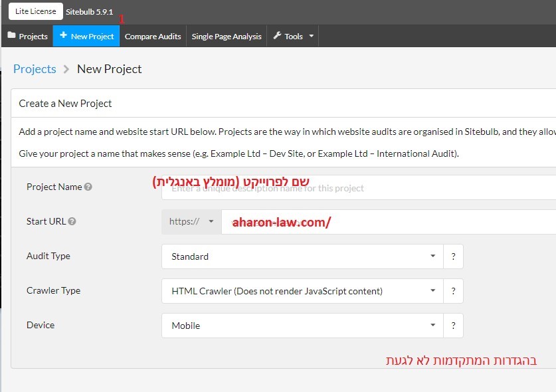Open the Projects folder menu item
556x392 pixels.
pyautogui.click(x=27, y=36)
